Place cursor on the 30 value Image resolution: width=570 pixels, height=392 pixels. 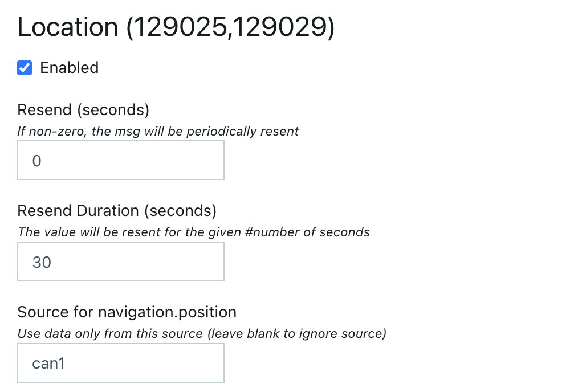coord(42,263)
